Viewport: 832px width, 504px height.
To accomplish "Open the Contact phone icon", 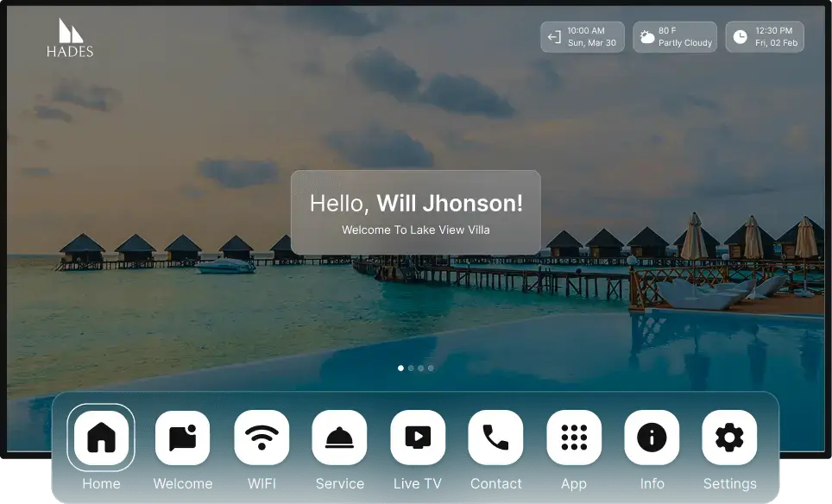I will (495, 438).
